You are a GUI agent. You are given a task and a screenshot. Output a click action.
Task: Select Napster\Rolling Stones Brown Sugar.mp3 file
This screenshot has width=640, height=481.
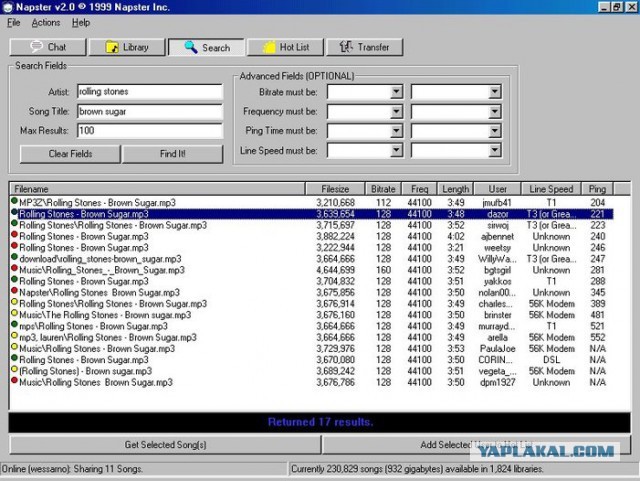100,292
